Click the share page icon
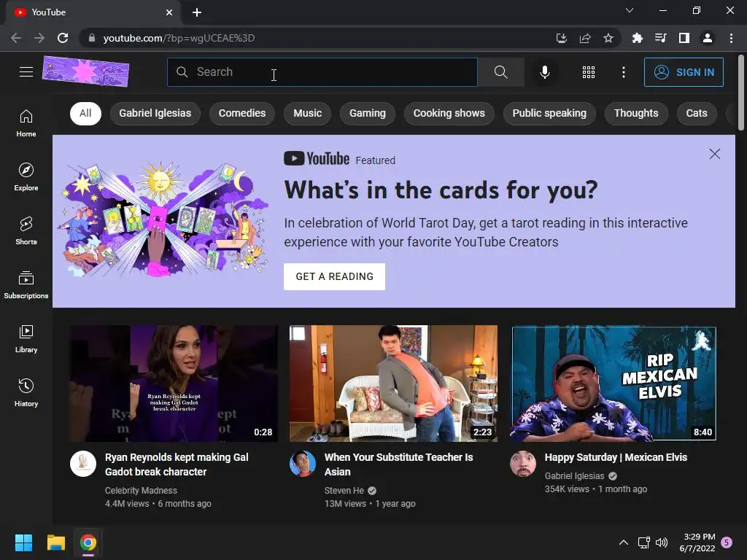The image size is (747, 560). coord(584,38)
